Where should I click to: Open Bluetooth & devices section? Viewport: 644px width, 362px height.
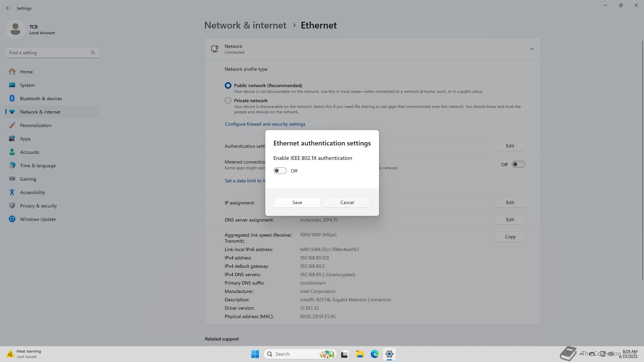[41, 99]
